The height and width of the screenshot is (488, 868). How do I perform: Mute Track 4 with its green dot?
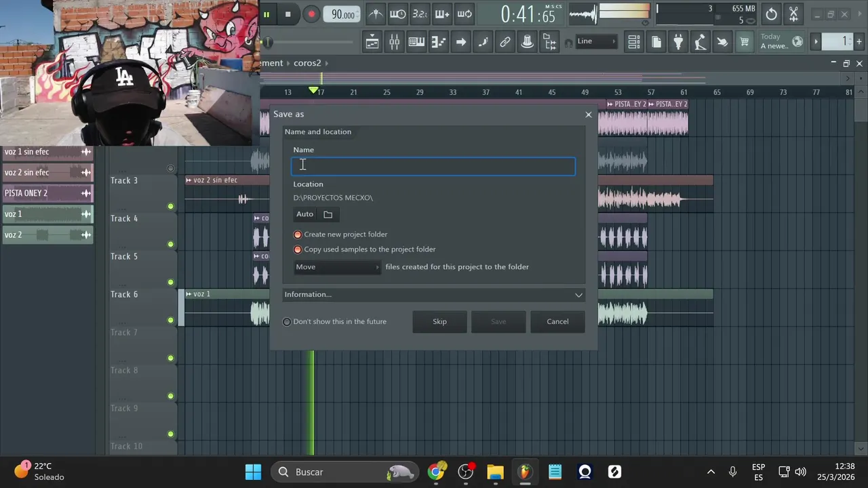coord(170,244)
